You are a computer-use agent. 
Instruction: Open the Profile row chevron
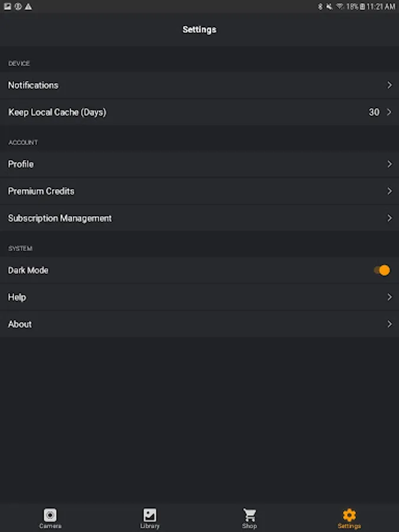[x=389, y=164]
